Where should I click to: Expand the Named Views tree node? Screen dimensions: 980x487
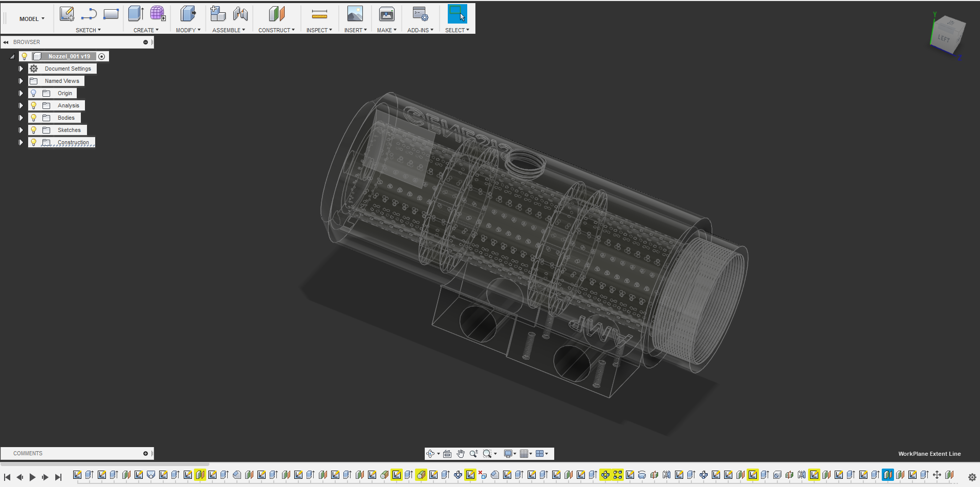tap(21, 81)
